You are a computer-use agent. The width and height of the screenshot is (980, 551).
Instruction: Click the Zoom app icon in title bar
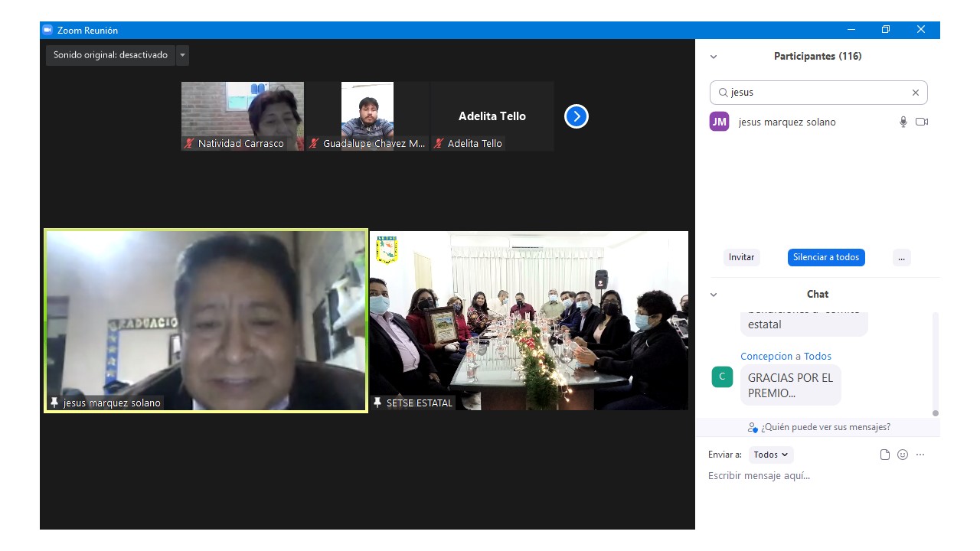[x=47, y=30]
